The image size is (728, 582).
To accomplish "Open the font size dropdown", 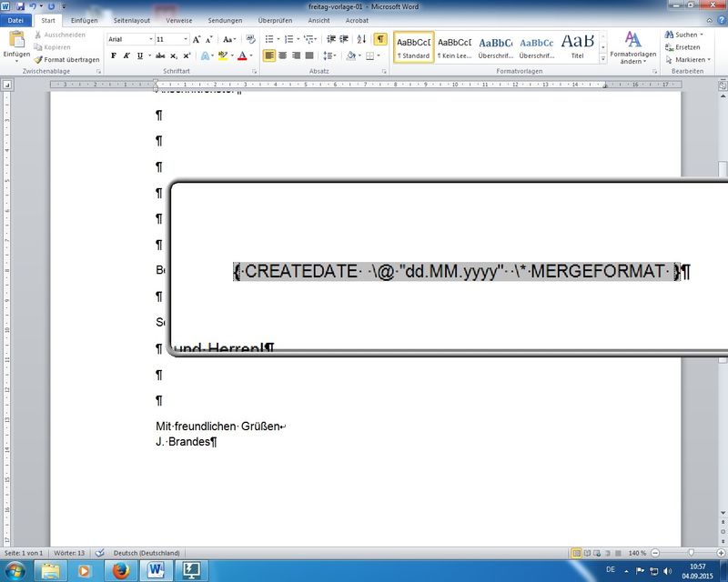I will click(x=186, y=39).
